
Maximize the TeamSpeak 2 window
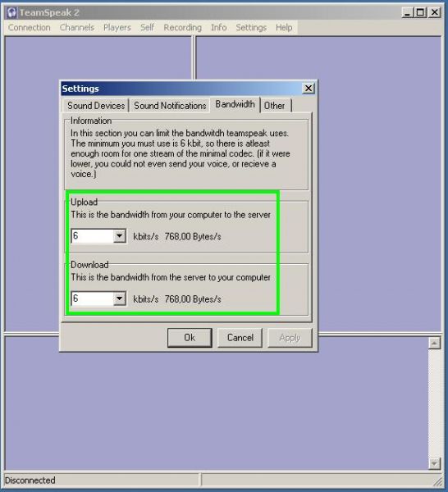pyautogui.click(x=420, y=12)
